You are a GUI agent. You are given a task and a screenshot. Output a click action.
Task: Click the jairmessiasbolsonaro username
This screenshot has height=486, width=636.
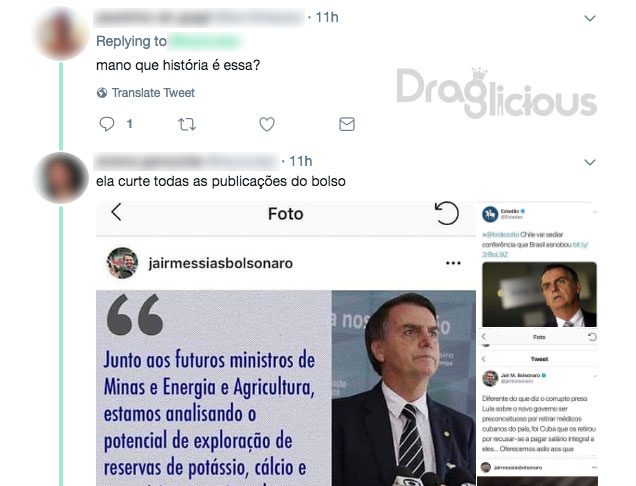coord(221,263)
